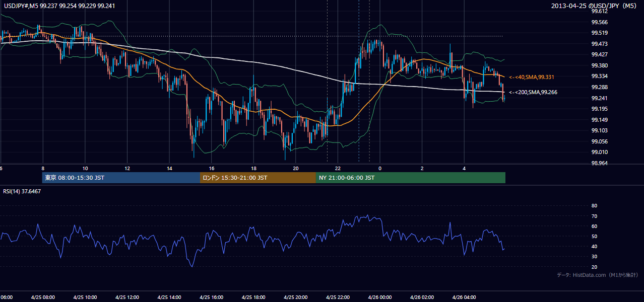This screenshot has height=302, width=644.
Task: Click price axis value 99.566
Action: (x=599, y=22)
